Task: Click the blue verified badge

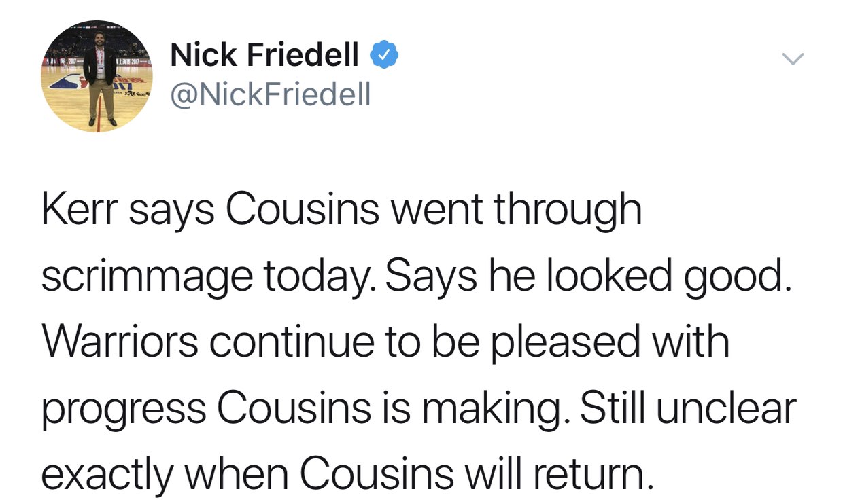Action: tap(383, 56)
